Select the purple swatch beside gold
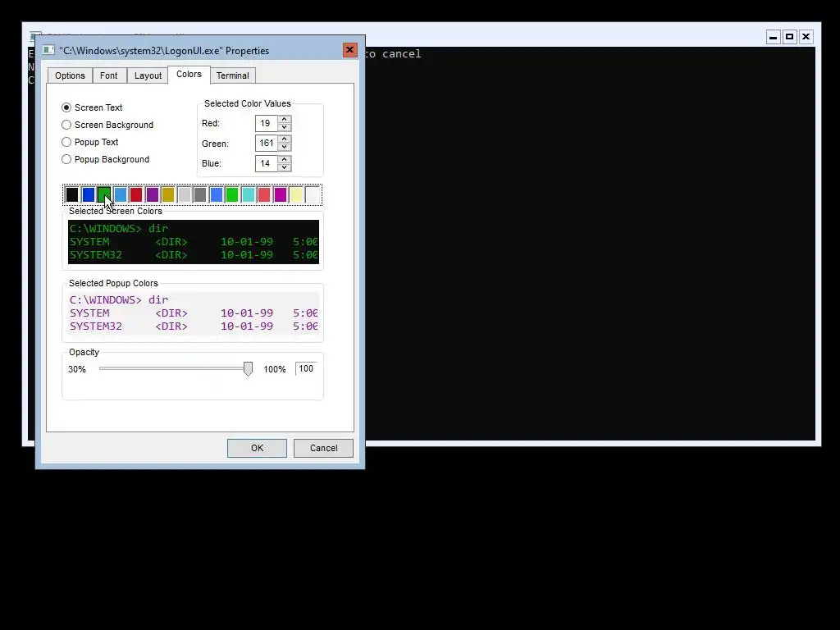This screenshot has height=630, width=840. (x=152, y=194)
